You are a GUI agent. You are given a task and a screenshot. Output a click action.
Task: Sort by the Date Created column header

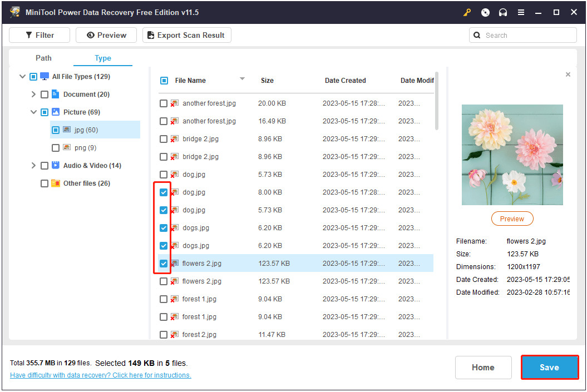345,81
